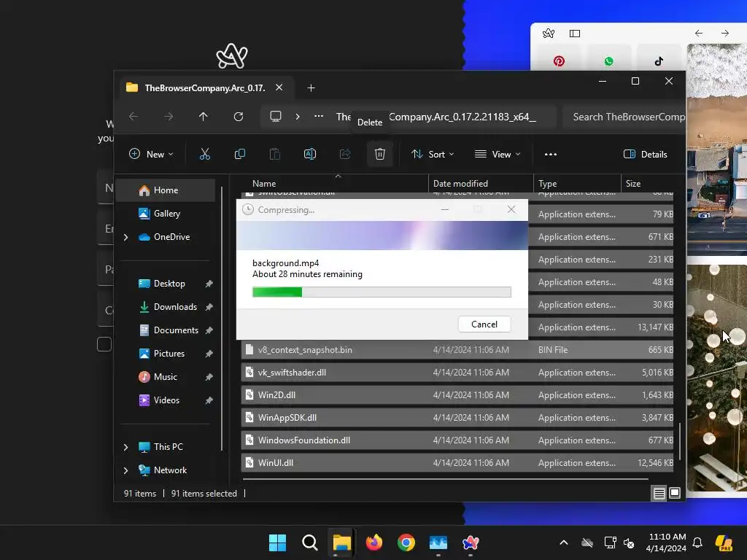
Task: Click the Search TheBrowserCompany search box
Action: [x=624, y=117]
